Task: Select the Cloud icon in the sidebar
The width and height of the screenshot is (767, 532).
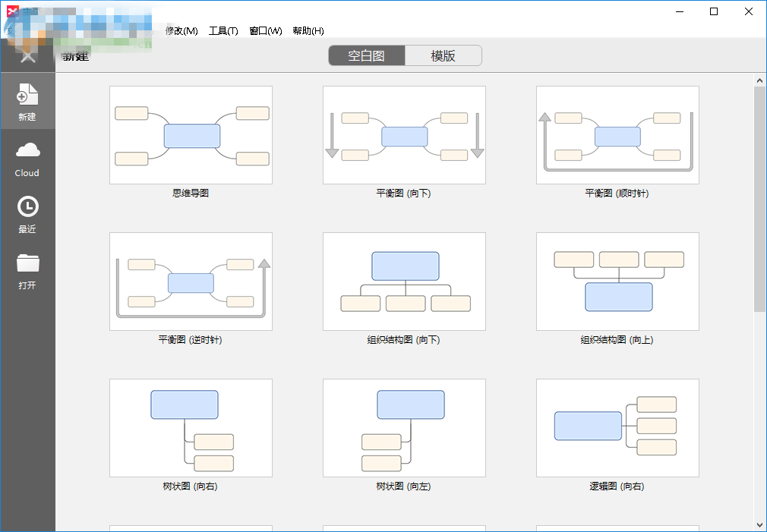Action: pos(27,157)
